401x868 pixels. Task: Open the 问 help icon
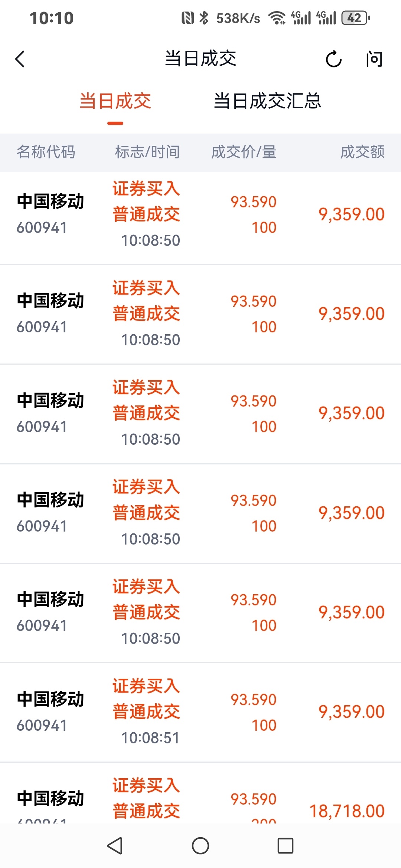pyautogui.click(x=374, y=59)
